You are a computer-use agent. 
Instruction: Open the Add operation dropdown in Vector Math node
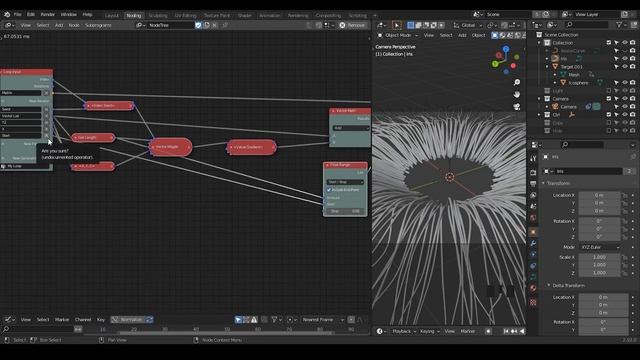point(351,128)
